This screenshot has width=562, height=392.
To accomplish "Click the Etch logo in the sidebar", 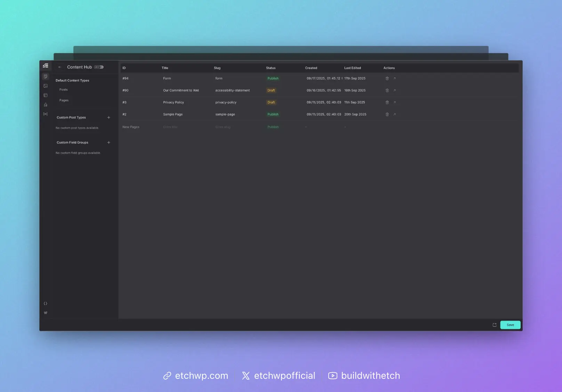I will (x=46, y=66).
